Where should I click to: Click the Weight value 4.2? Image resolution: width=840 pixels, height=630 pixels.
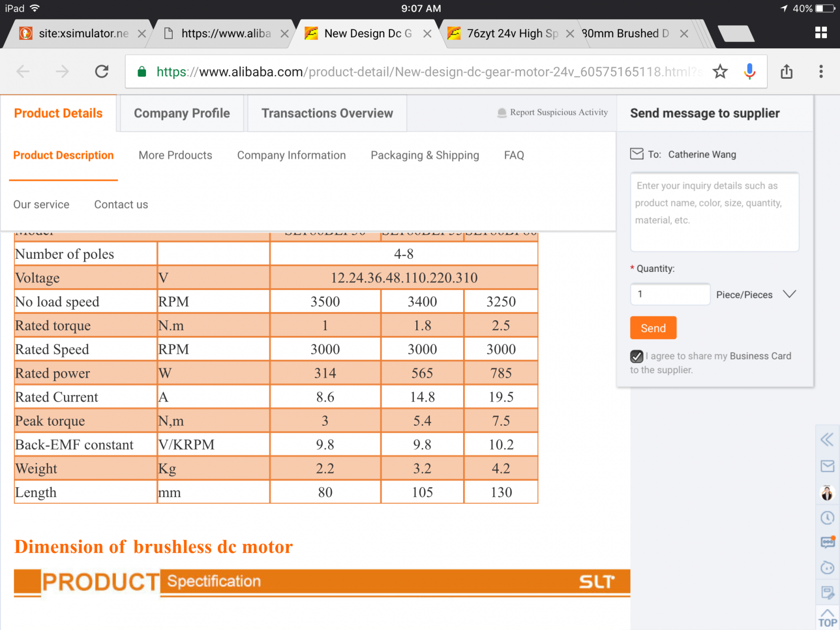[501, 468]
